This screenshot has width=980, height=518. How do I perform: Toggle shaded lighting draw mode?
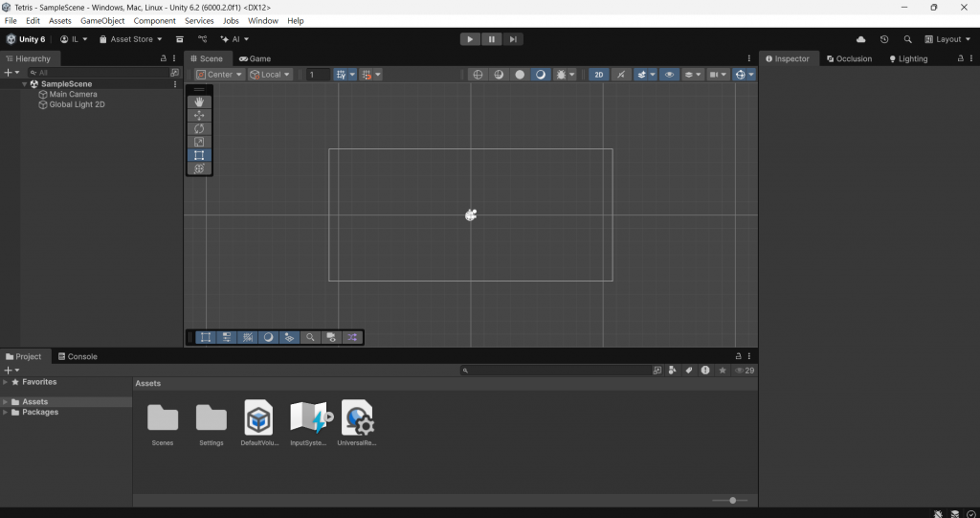[x=540, y=75]
